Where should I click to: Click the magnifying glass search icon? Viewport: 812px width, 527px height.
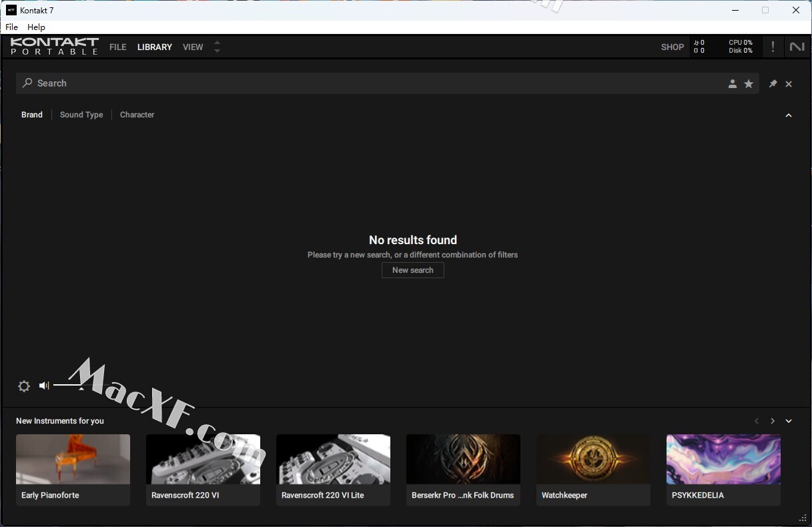(x=27, y=83)
